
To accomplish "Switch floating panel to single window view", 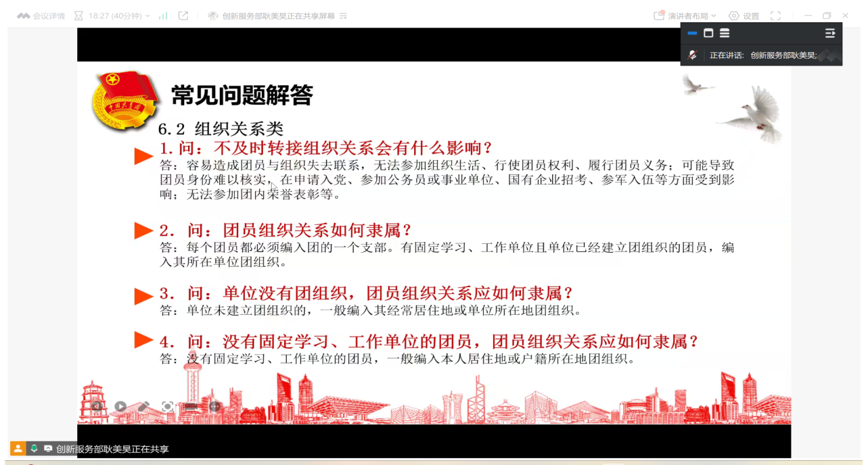I will click(708, 33).
